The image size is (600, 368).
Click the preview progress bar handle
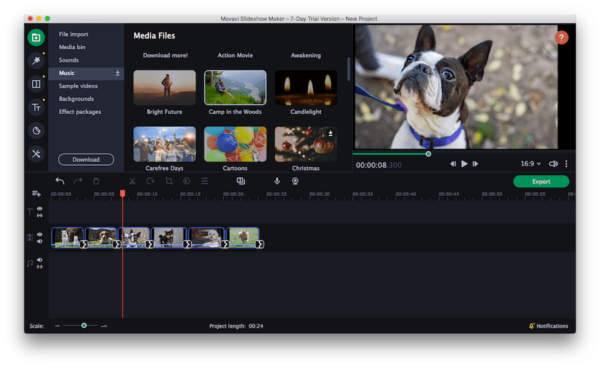pyautogui.click(x=428, y=154)
